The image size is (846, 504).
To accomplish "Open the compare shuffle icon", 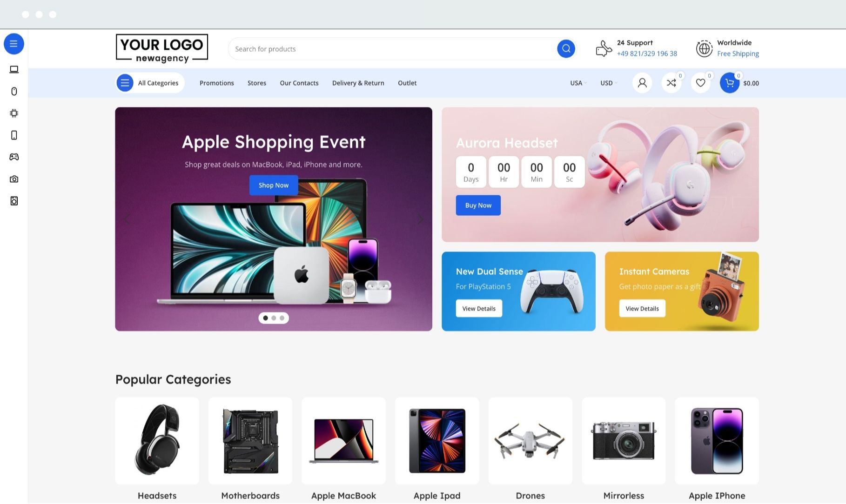I will click(671, 83).
